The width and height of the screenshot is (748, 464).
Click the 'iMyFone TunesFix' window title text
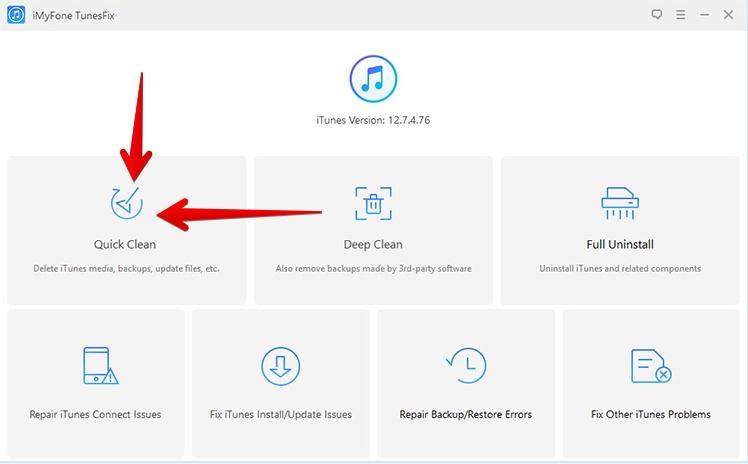[73, 16]
